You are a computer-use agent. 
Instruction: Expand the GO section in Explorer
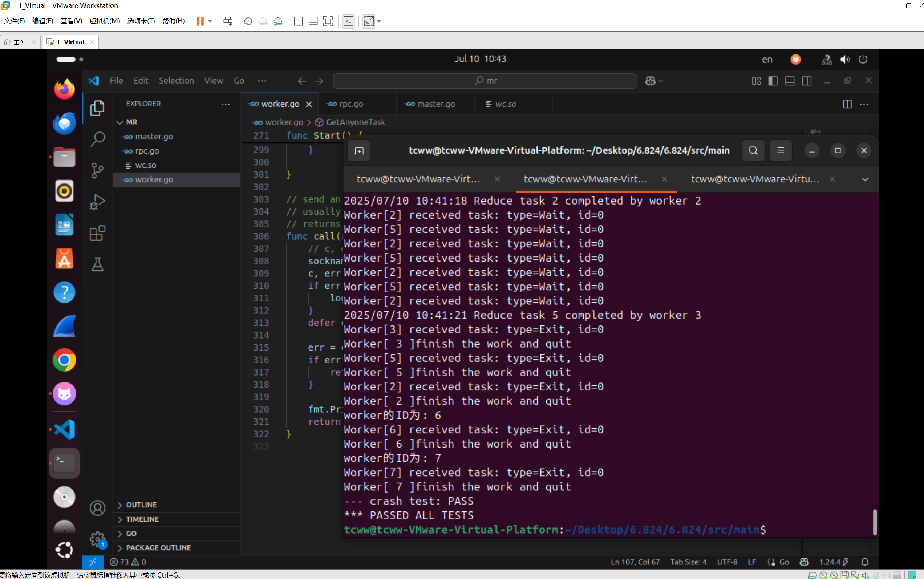pos(176,534)
